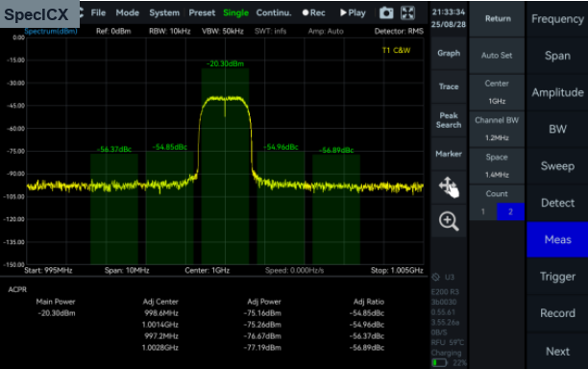
Task: Click the T1 C&W trace label
Action: [397, 50]
